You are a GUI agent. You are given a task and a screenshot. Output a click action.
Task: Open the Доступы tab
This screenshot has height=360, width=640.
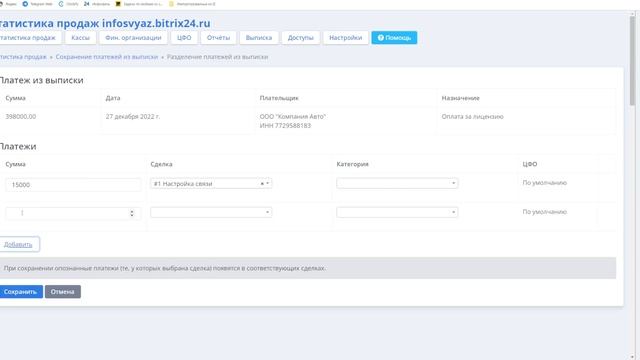(300, 38)
